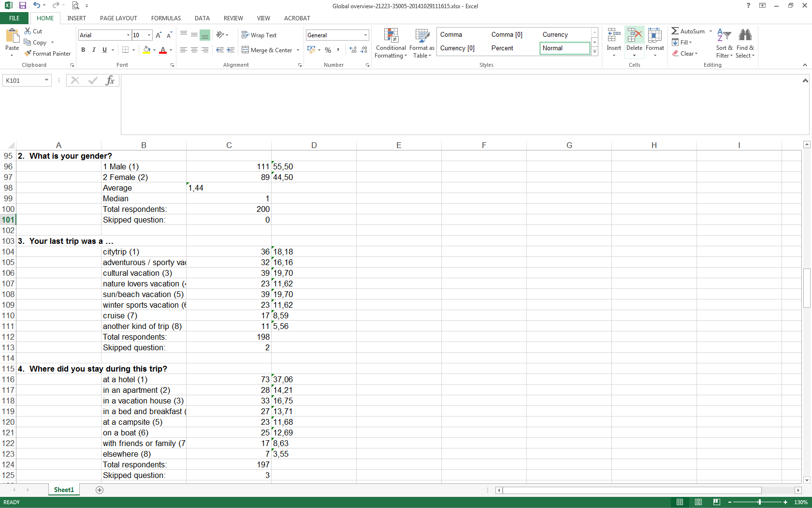The image size is (812, 508).
Task: Click the Increase Decimal icon
Action: click(353, 50)
